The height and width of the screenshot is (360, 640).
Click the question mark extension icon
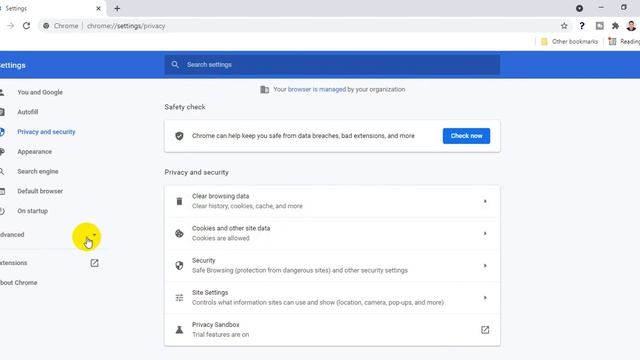pos(582,26)
